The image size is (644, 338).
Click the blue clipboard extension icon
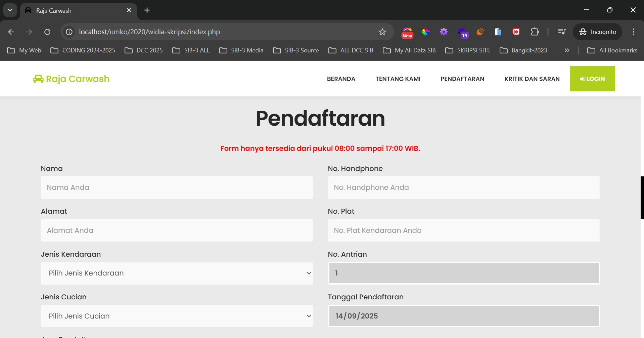pos(498,32)
